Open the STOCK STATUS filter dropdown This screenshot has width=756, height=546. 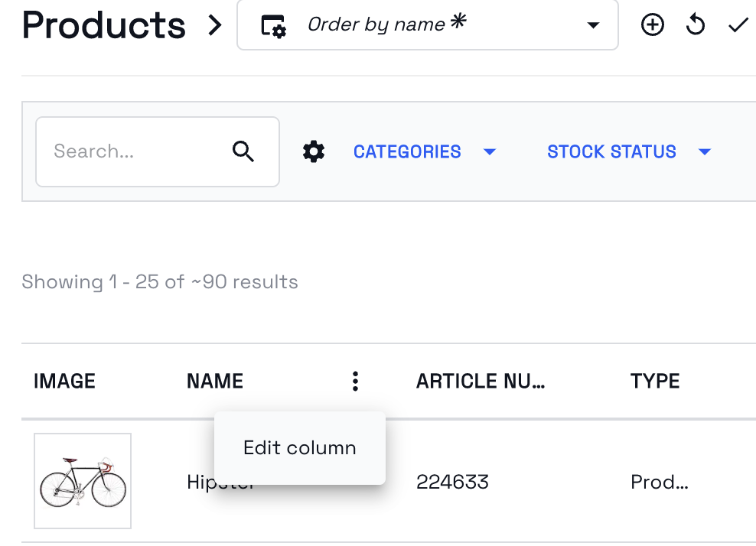click(629, 151)
